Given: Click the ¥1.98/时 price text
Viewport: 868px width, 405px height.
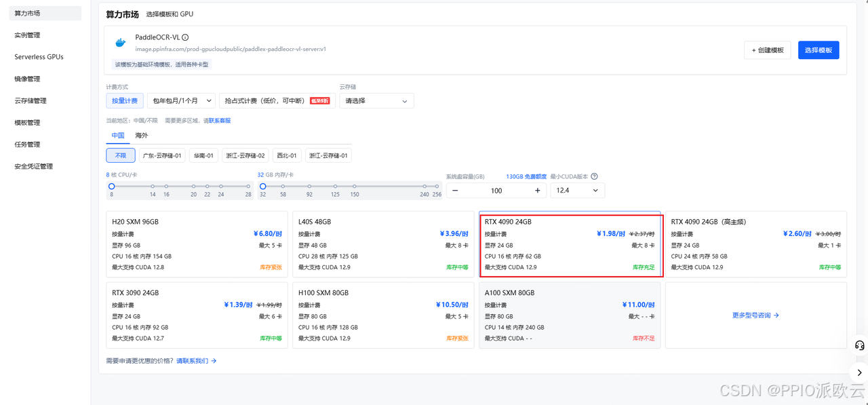Looking at the screenshot, I should point(611,234).
